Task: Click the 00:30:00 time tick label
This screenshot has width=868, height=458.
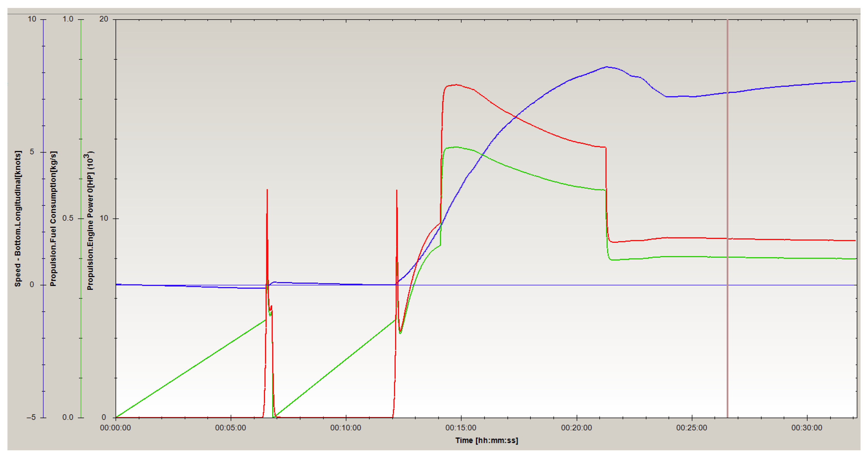Action: (807, 428)
